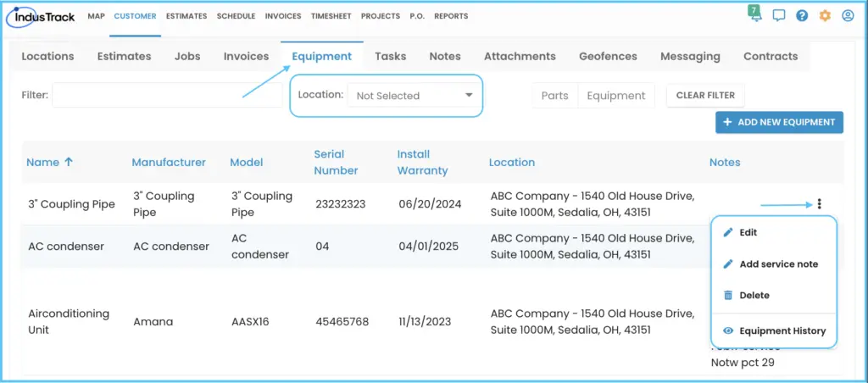868x383 pixels.
Task: Open the orange settings gear
Action: pyautogui.click(x=825, y=16)
